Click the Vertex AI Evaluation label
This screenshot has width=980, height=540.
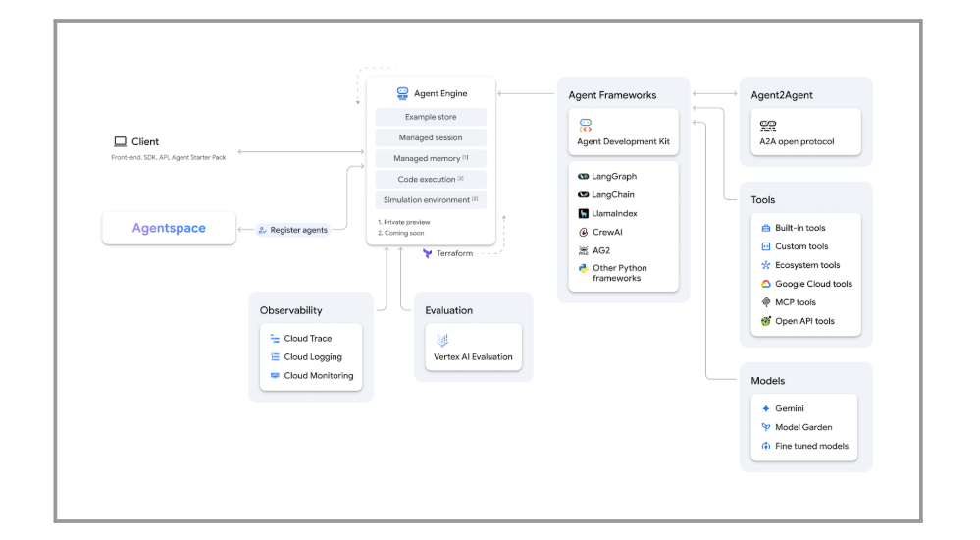[473, 357]
